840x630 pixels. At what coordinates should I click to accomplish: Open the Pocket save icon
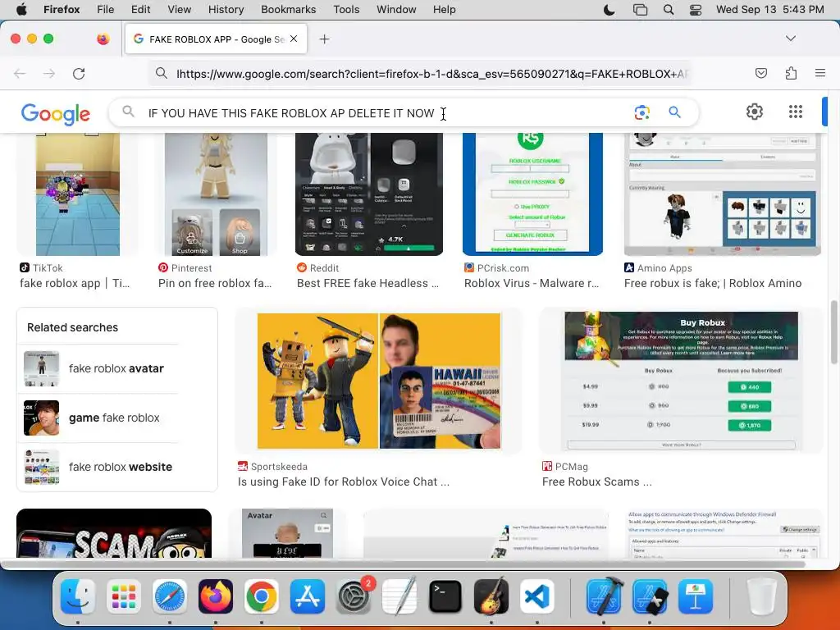tap(760, 73)
